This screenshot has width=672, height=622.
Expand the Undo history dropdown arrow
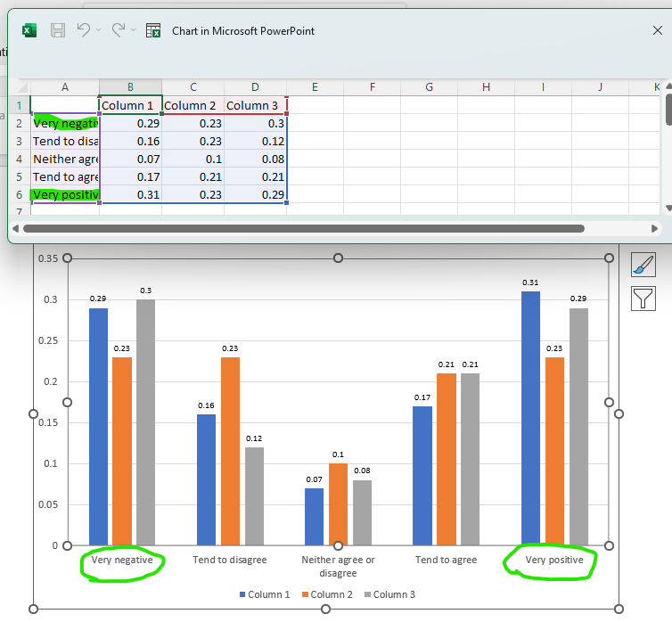(x=98, y=30)
